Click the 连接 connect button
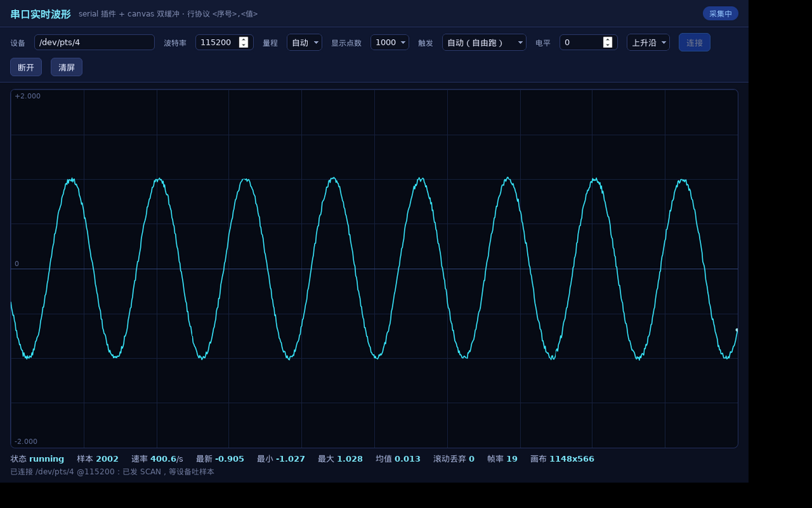Screen dimensions: 812x508 coord(694,43)
